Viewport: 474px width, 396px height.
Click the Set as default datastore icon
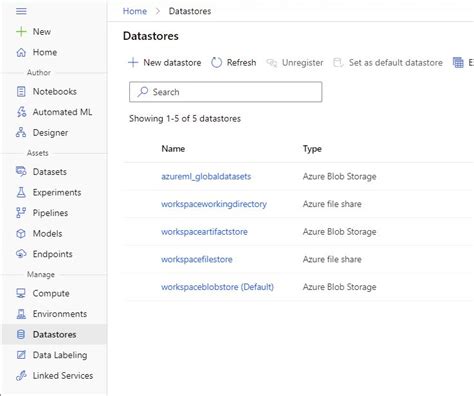[338, 63]
